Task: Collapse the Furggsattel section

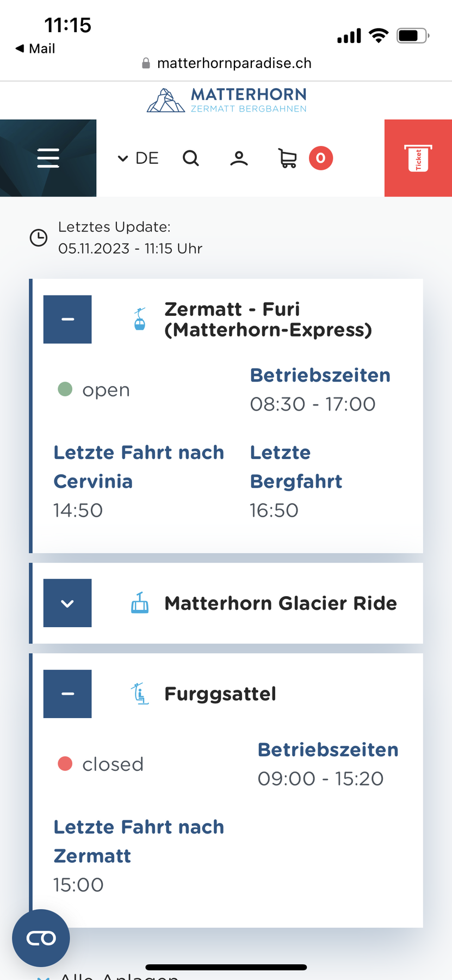Action: (x=67, y=694)
